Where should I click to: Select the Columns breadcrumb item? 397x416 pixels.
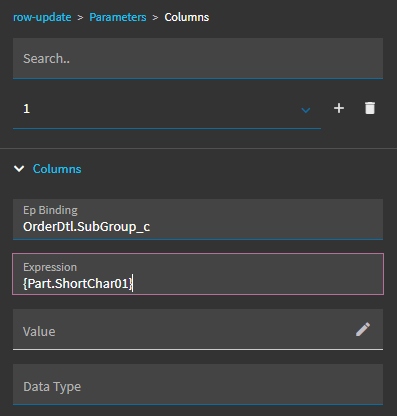click(187, 17)
